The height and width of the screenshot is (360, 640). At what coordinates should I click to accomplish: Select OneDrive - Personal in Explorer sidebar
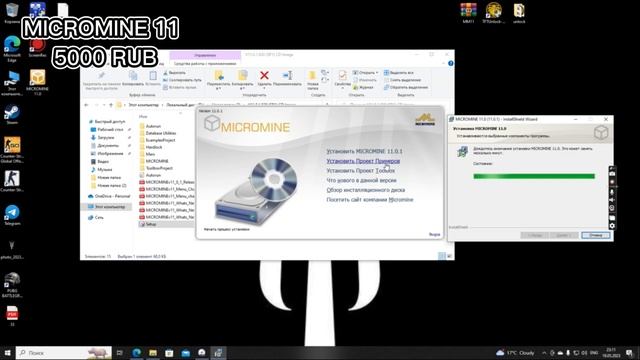[109, 196]
